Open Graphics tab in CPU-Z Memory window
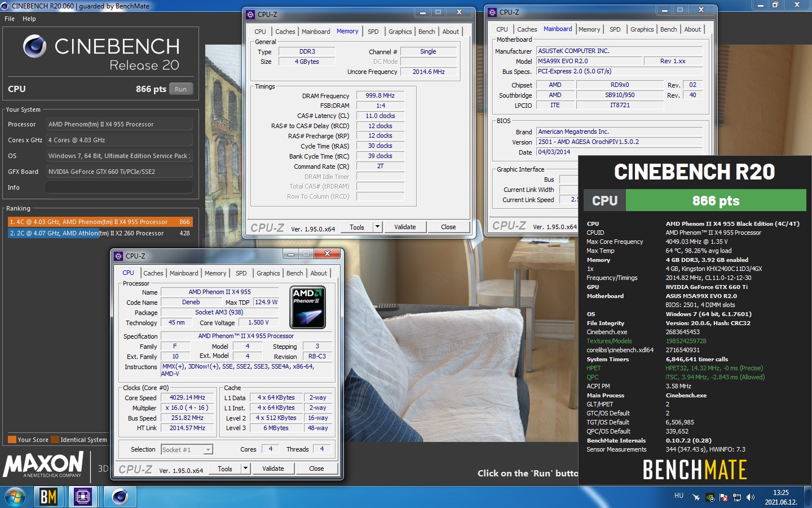812x508 pixels. point(400,32)
